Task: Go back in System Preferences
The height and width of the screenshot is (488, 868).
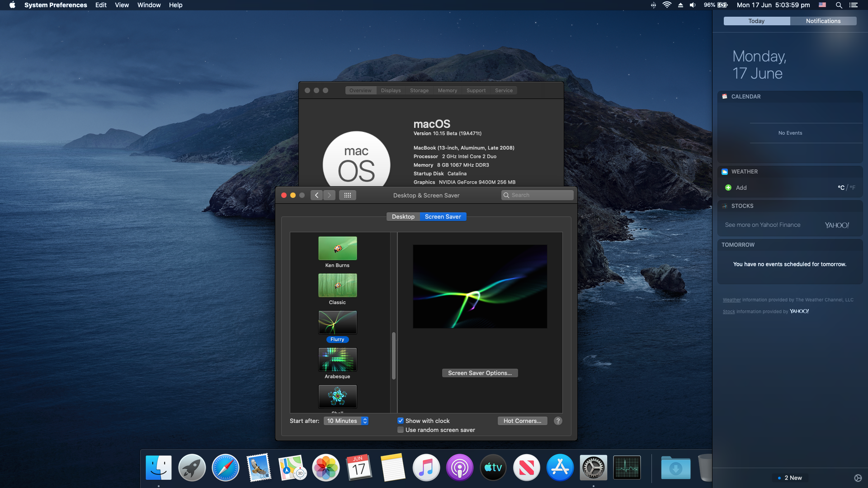Action: click(x=316, y=195)
